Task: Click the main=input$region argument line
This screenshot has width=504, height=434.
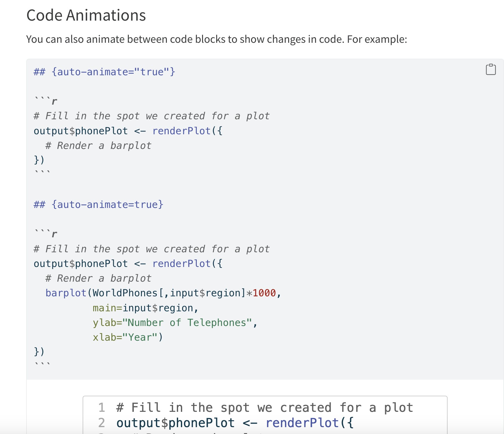Action: pos(145,308)
